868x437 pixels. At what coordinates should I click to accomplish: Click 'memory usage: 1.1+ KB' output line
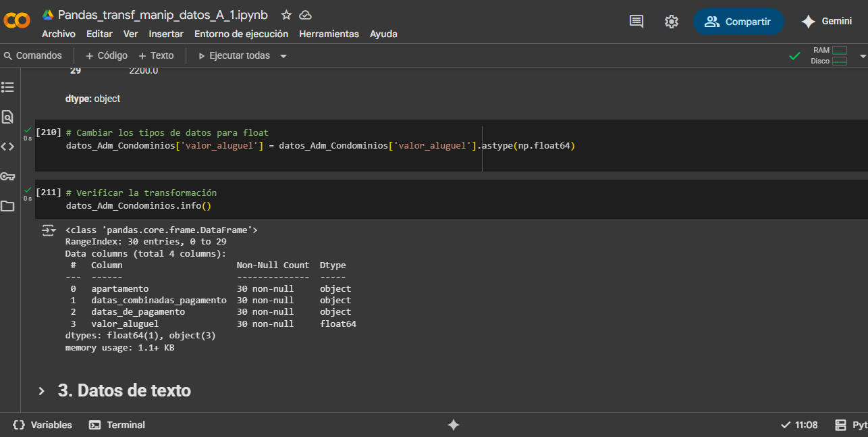(119, 347)
